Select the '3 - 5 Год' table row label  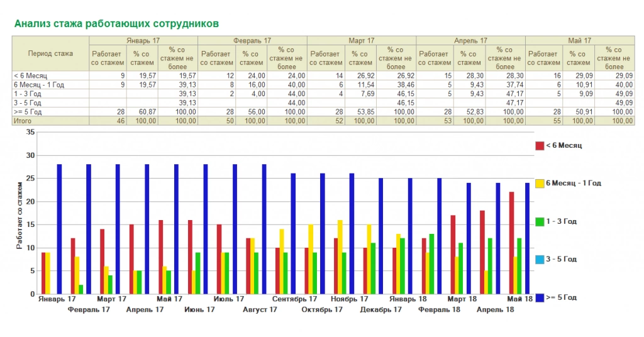click(28, 102)
